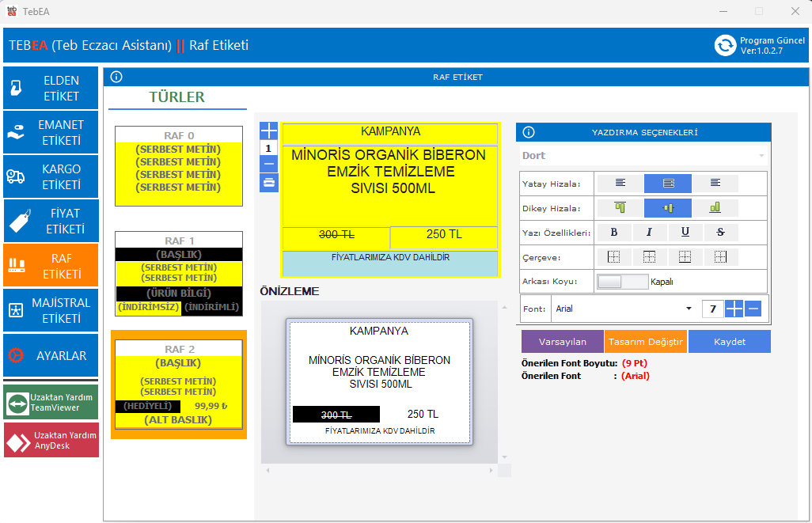Viewport: 812px width, 523px height.
Task: Set bottom border in Çerçeve row
Action: 685,257
